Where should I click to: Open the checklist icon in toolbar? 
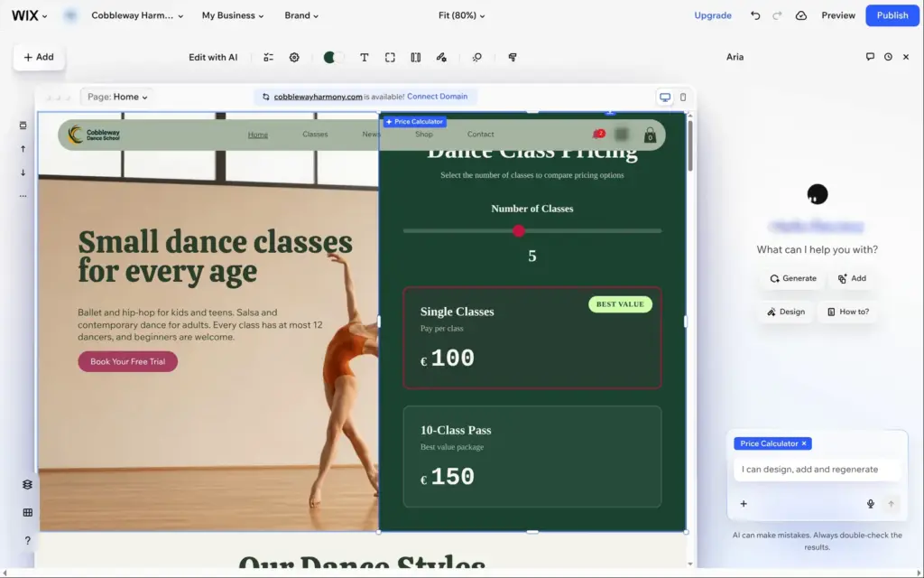[x=268, y=57]
